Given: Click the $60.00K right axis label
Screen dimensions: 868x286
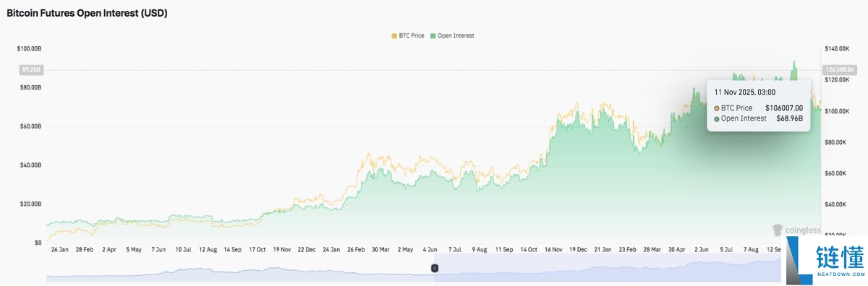Looking at the screenshot, I should click(835, 173).
